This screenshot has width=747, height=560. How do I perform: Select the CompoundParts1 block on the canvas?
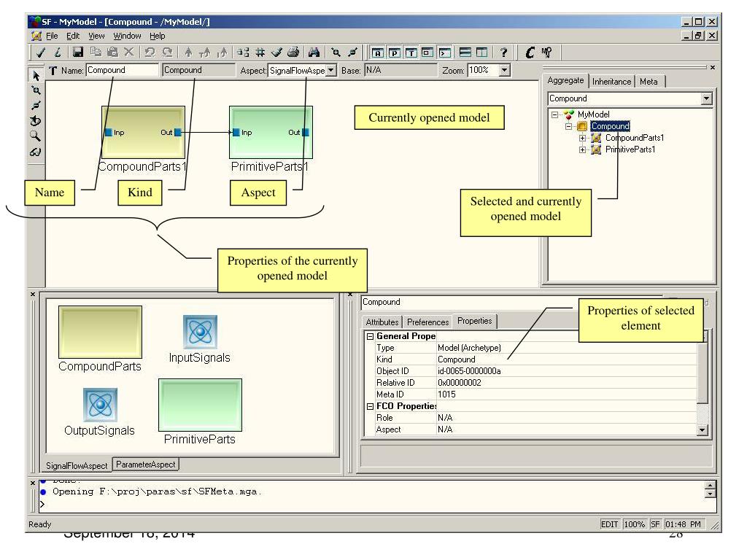coord(143,133)
